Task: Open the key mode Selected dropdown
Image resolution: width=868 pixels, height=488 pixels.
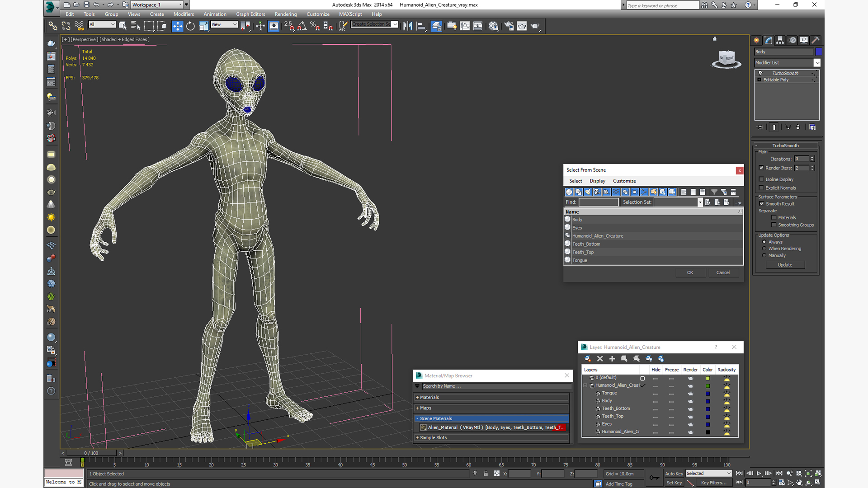Action: (708, 474)
